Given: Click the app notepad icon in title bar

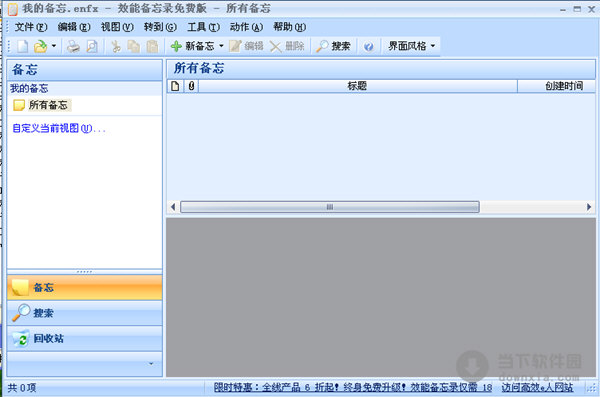Looking at the screenshot, I should tap(13, 9).
